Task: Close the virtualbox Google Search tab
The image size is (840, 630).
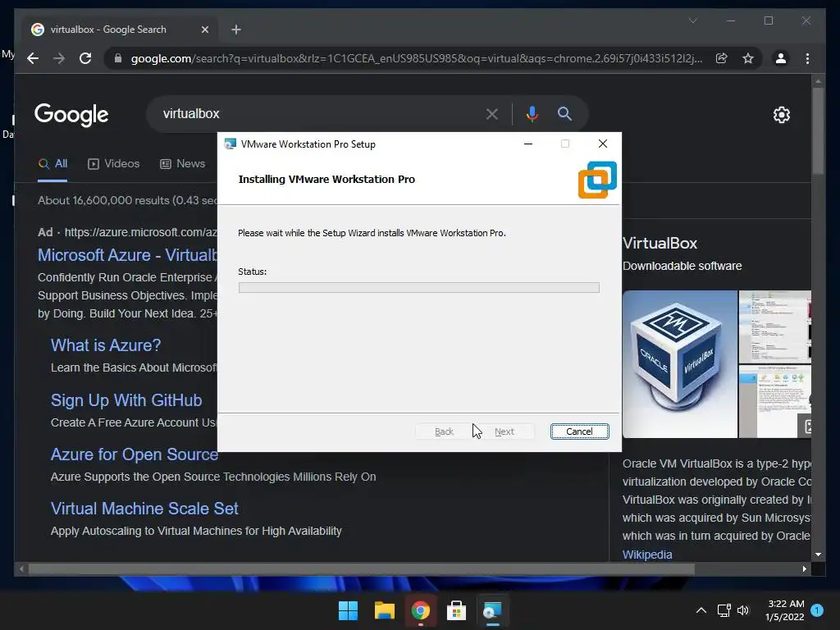Action: [204, 30]
